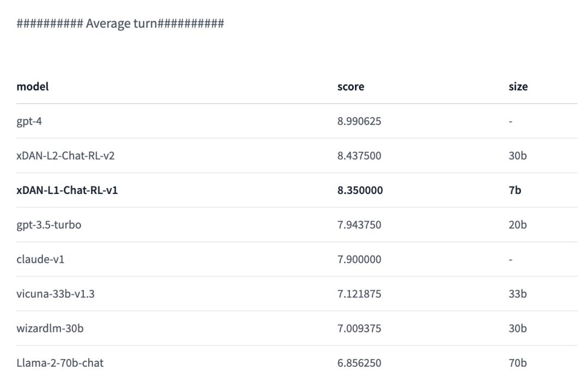
Task: Select the gpt-3.5-turbo model name
Action: [49, 225]
